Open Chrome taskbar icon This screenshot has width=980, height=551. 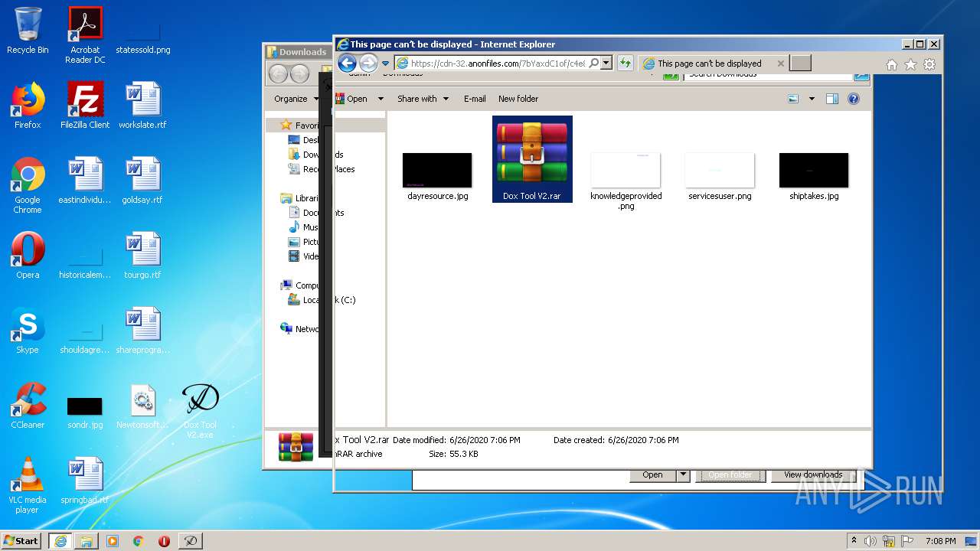[139, 540]
